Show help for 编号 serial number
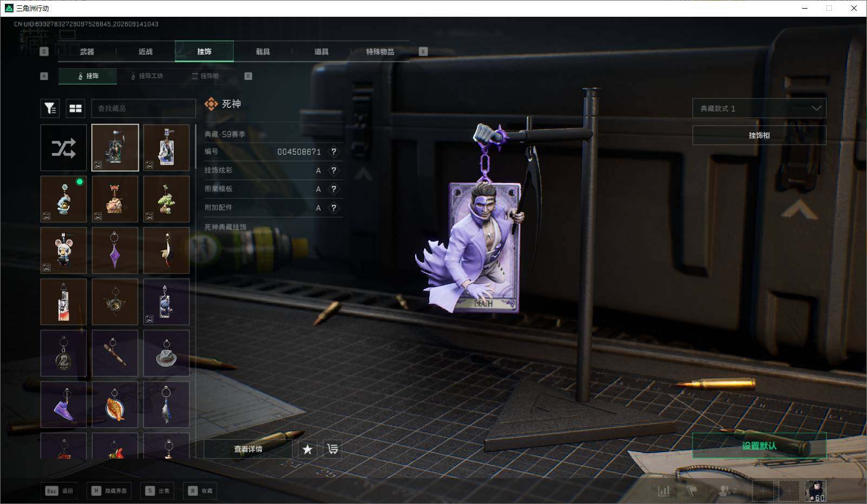 click(x=334, y=152)
